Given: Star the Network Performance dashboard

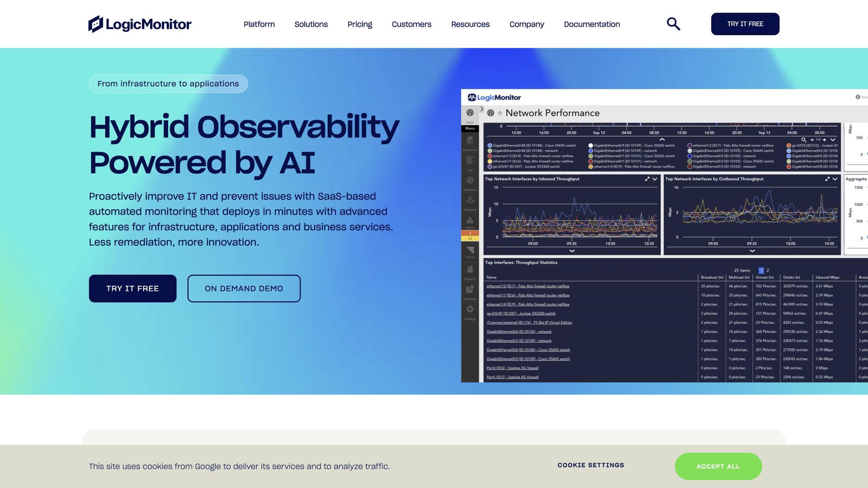Looking at the screenshot, I should pos(500,113).
